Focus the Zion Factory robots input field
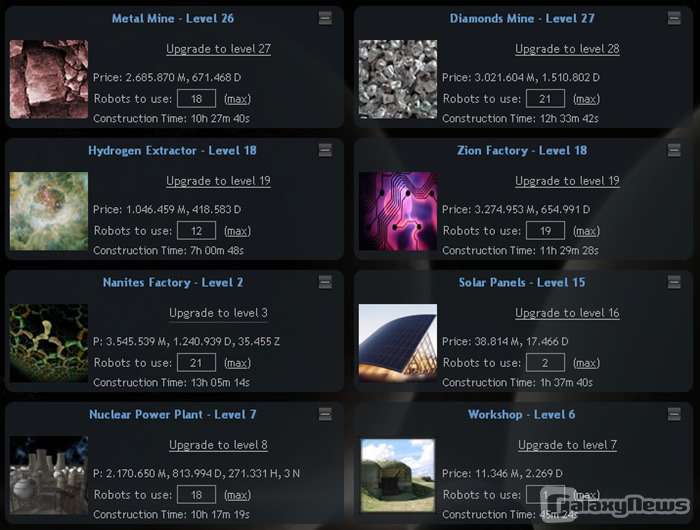700x530 pixels. tap(545, 231)
